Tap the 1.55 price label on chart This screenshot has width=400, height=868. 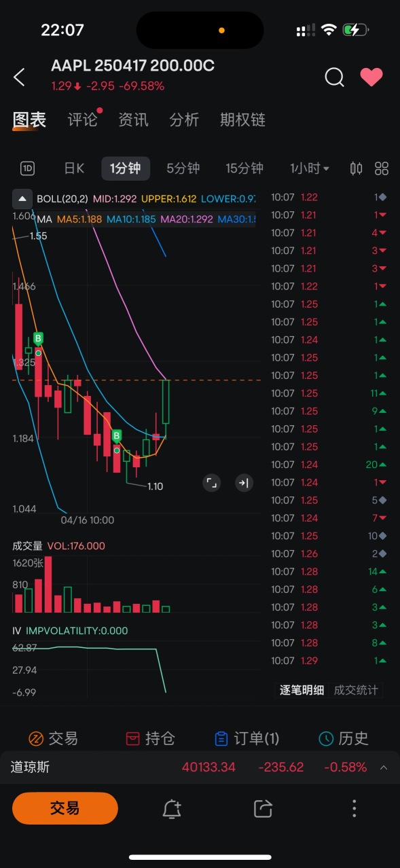[x=38, y=236]
